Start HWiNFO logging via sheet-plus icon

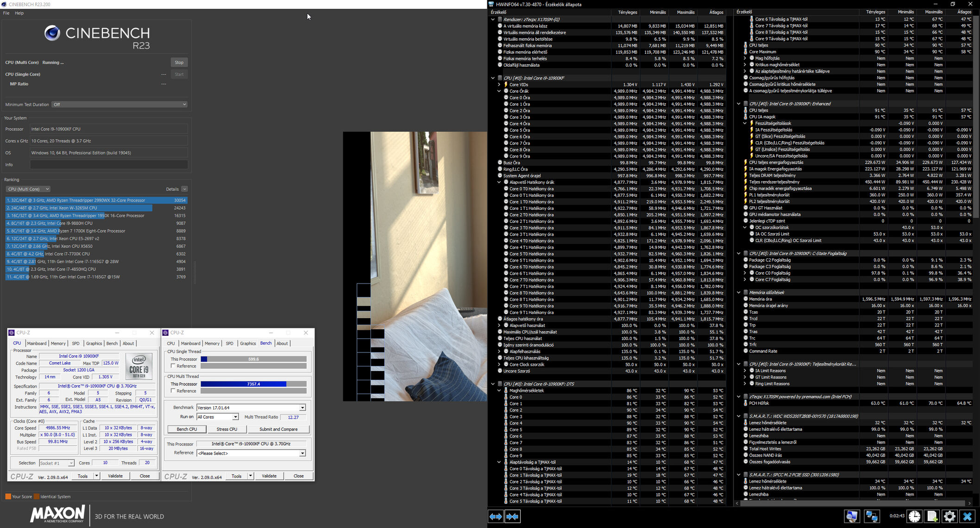click(x=932, y=516)
